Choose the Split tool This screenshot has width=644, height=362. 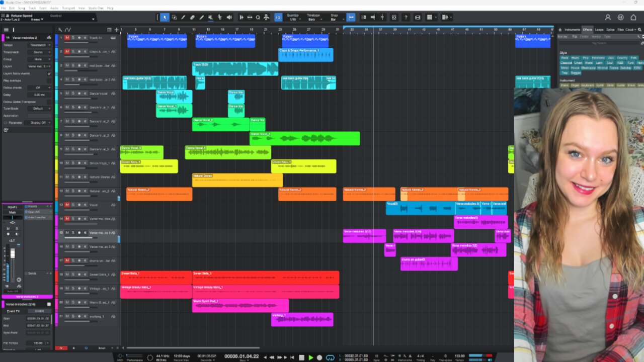pyautogui.click(x=183, y=17)
